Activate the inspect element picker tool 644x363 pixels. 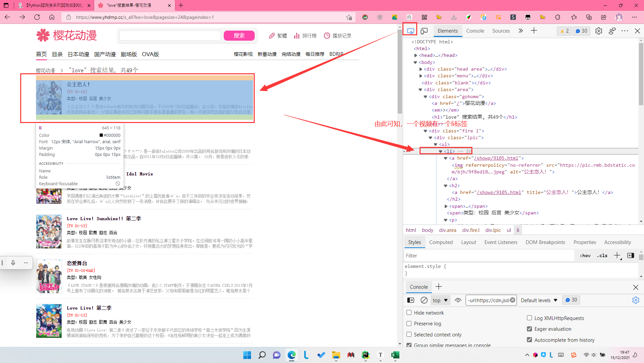click(410, 31)
